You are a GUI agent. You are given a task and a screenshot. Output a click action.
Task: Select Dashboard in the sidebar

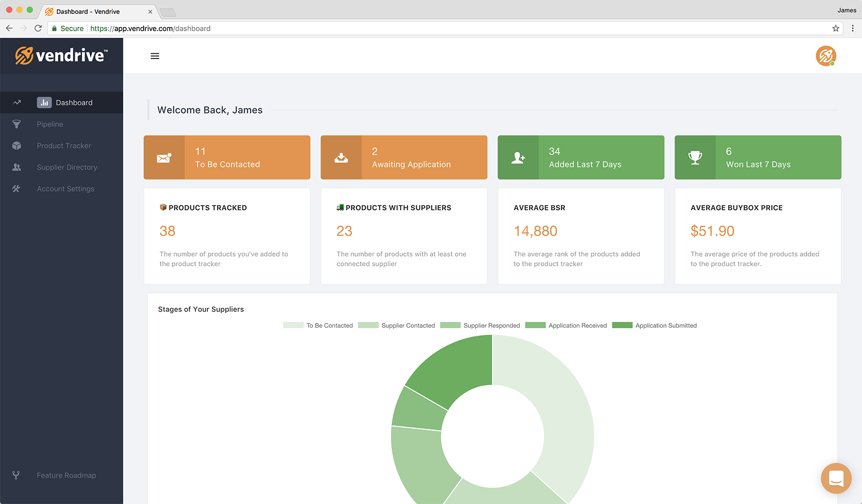(74, 103)
